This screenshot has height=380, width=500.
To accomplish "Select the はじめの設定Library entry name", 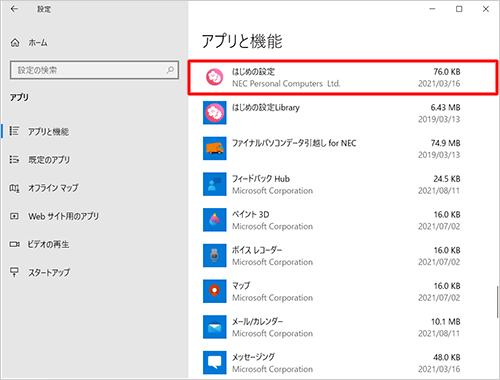I will pos(266,107).
